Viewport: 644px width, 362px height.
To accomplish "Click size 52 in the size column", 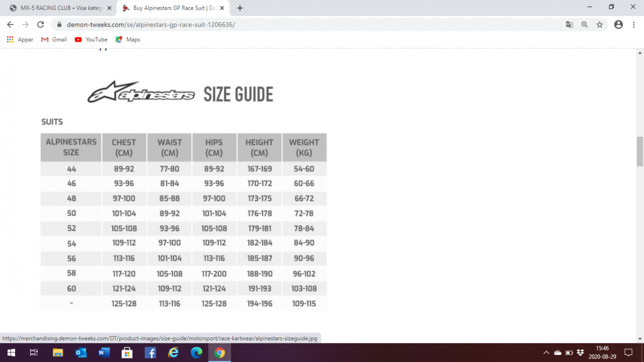I will pos(71,229).
